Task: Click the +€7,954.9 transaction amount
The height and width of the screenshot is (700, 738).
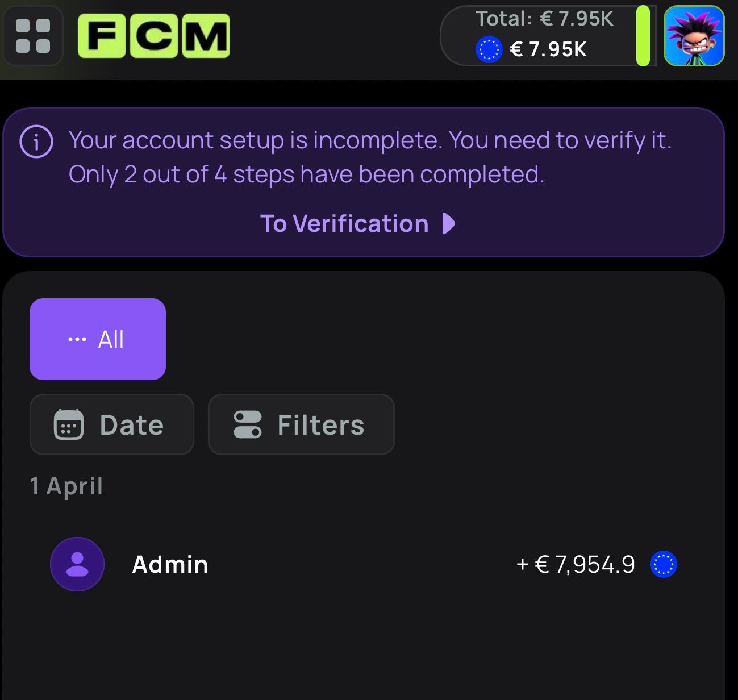Action: (x=576, y=564)
